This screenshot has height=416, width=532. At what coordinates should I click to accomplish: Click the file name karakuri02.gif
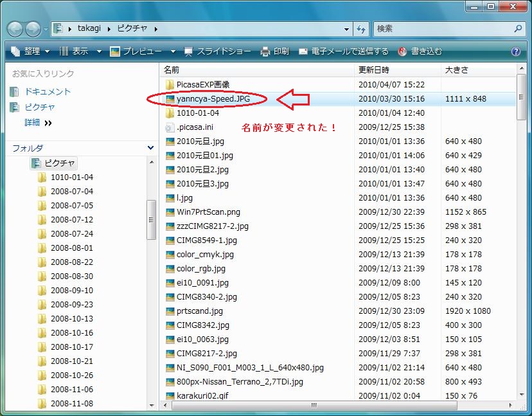[x=202, y=396]
